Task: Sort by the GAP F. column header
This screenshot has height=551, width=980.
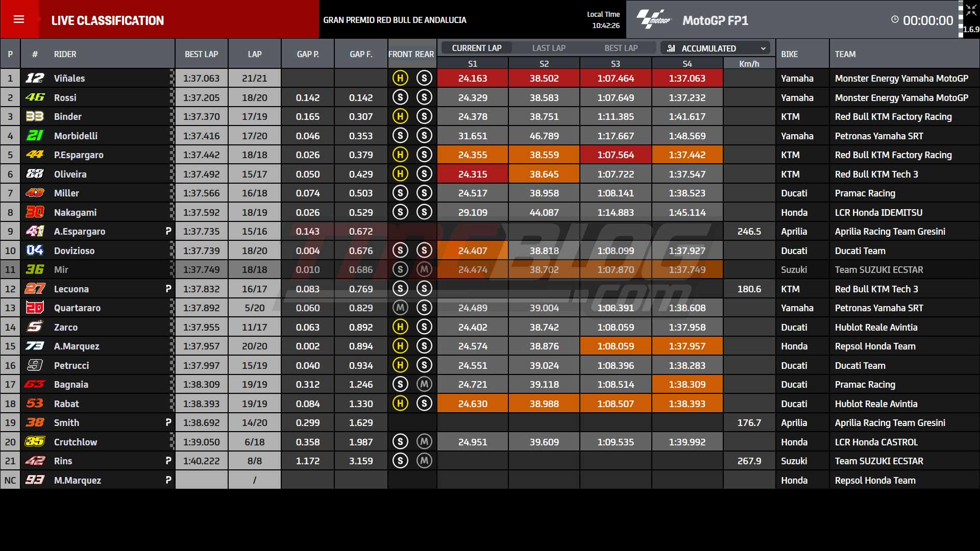Action: (x=361, y=54)
